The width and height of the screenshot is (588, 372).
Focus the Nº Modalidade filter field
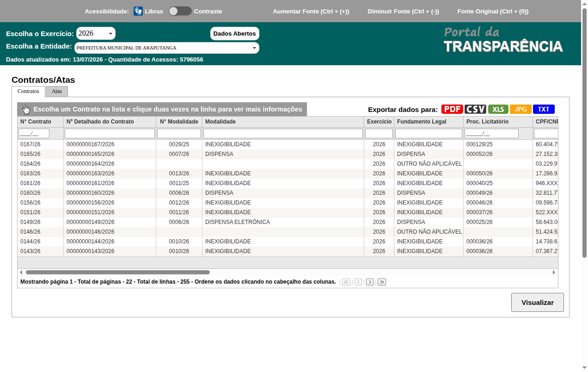pyautogui.click(x=179, y=133)
